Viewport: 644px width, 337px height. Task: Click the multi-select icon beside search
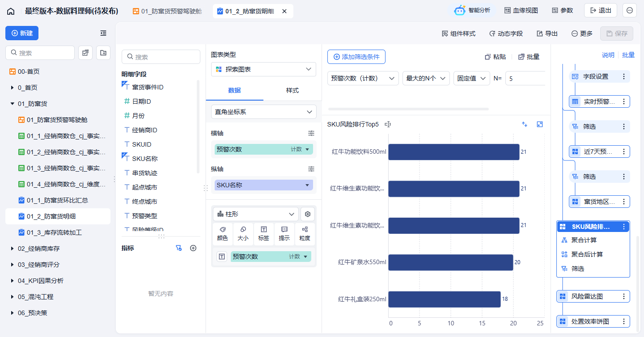click(85, 53)
